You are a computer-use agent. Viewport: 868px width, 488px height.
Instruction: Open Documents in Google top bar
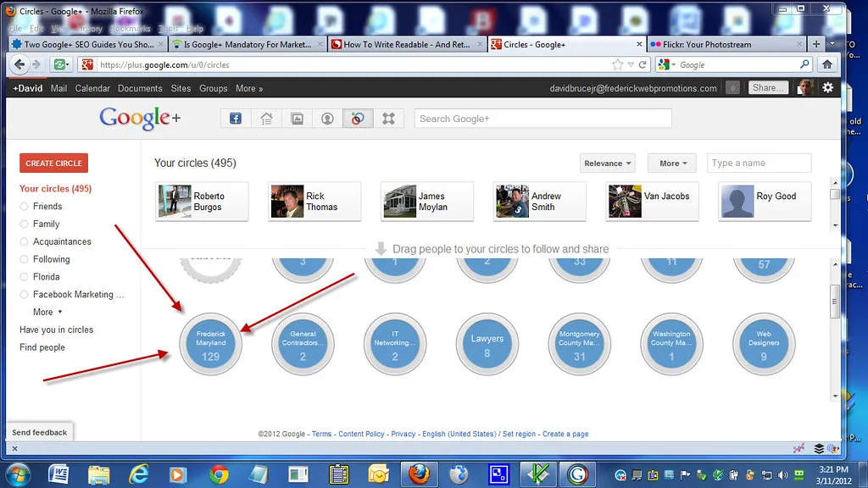140,88
